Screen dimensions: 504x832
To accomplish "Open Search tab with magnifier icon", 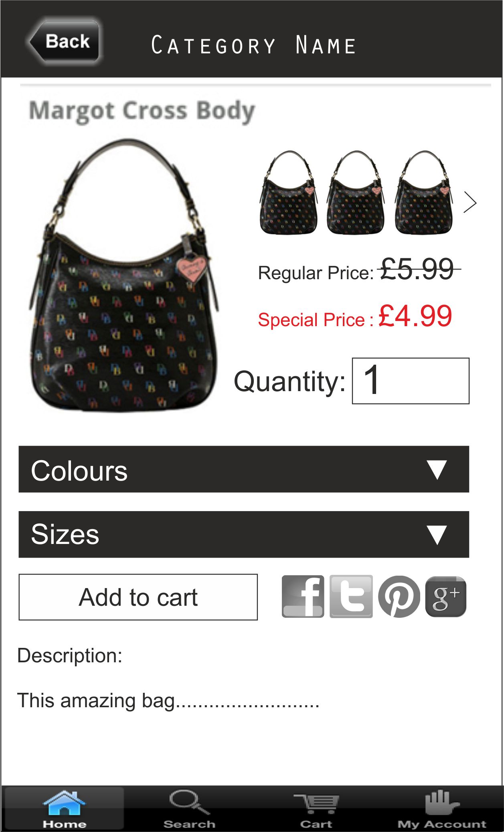I will [189, 809].
